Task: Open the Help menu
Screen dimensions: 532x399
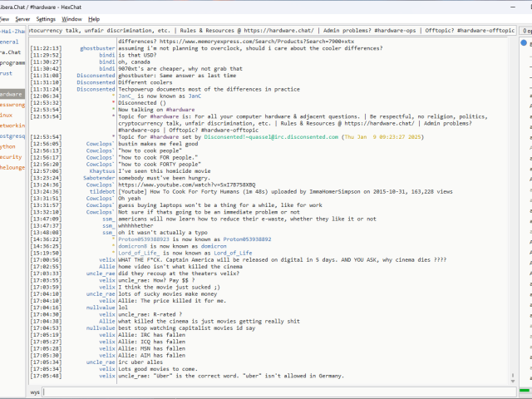Action: click(x=94, y=18)
